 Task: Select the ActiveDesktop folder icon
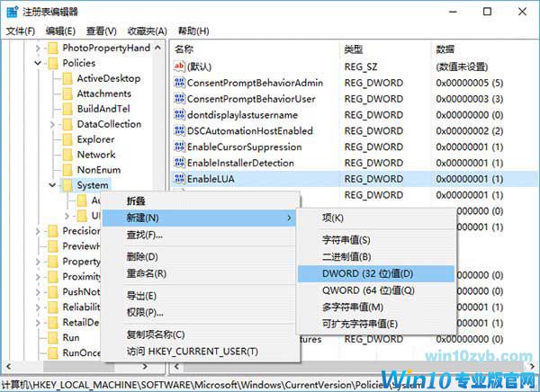click(67, 78)
